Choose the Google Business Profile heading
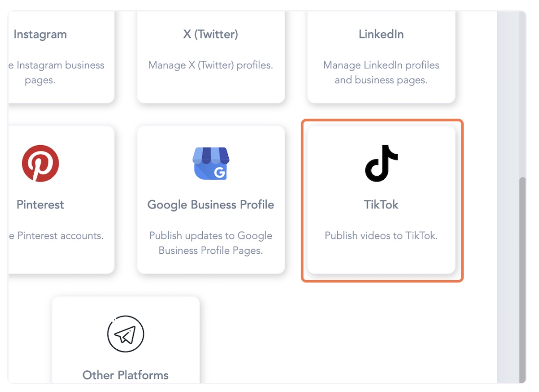Screen dimensions: 539x392 pyautogui.click(x=211, y=205)
